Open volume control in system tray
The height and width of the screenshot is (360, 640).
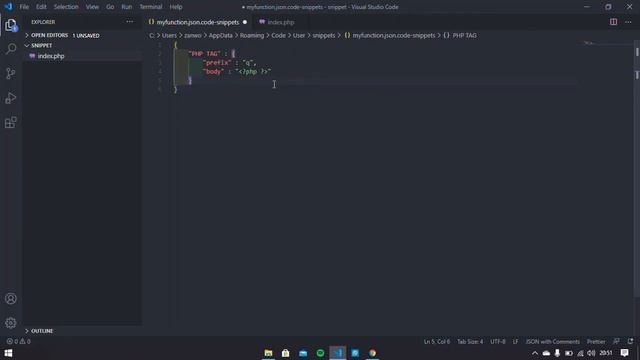click(591, 353)
